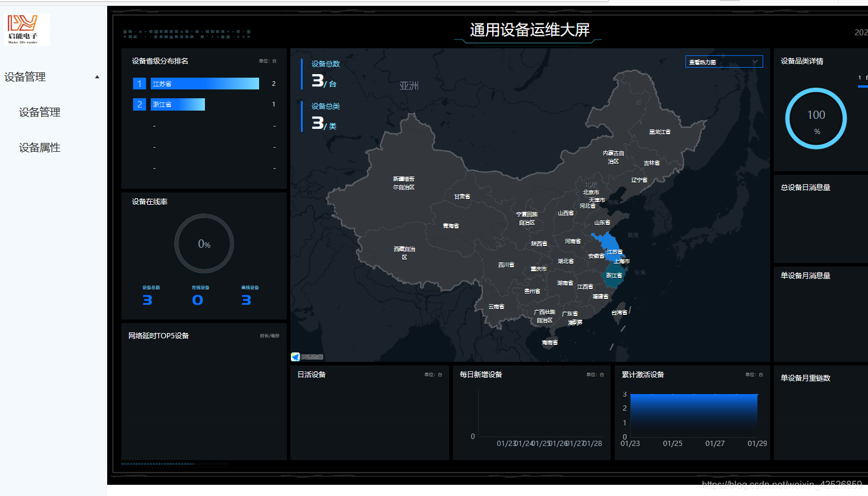Image resolution: width=868 pixels, height=496 pixels.
Task: Click 山东省 label on the map
Action: [602, 222]
